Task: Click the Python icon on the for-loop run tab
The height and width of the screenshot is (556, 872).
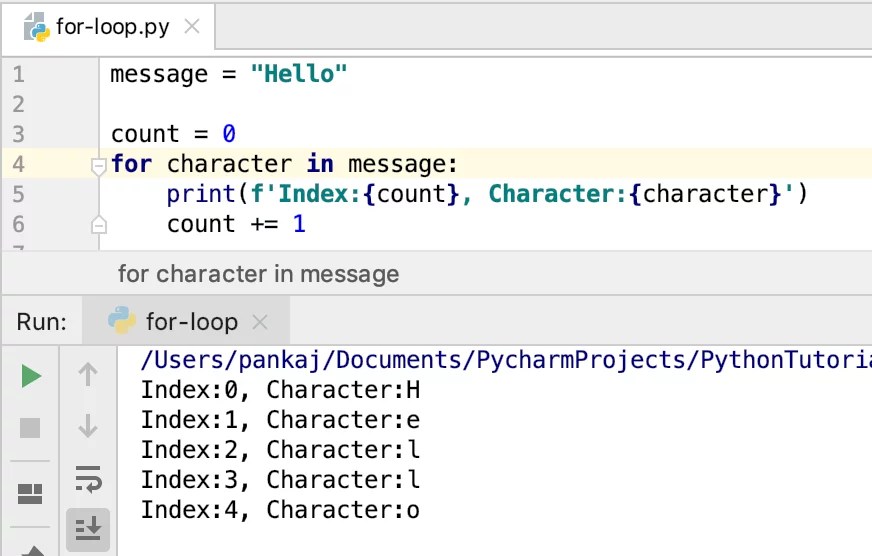Action: coord(121,320)
